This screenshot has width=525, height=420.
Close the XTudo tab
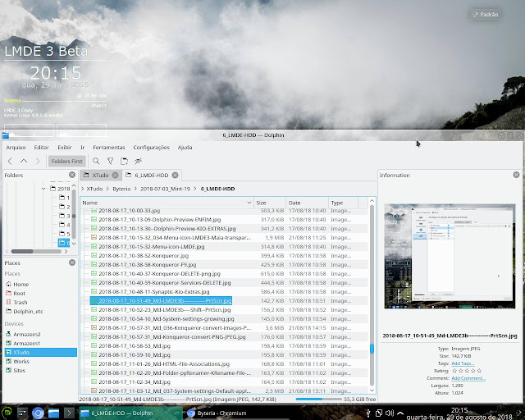pyautogui.click(x=115, y=176)
